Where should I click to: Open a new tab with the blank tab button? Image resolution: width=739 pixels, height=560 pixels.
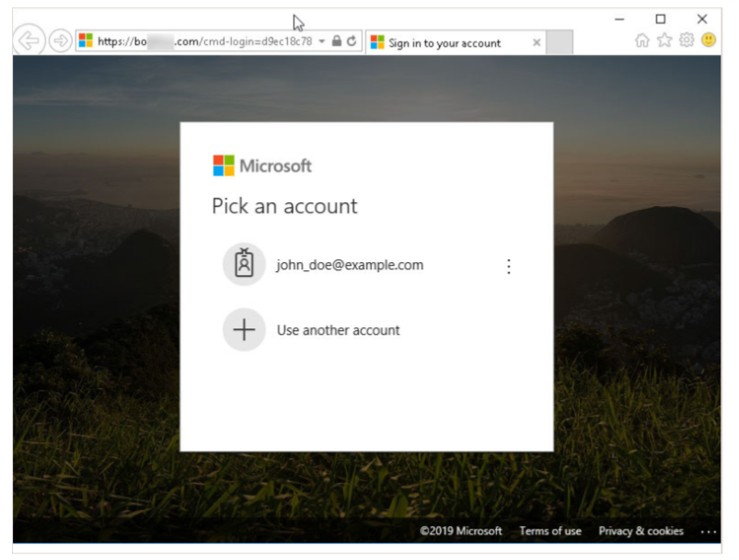click(560, 42)
